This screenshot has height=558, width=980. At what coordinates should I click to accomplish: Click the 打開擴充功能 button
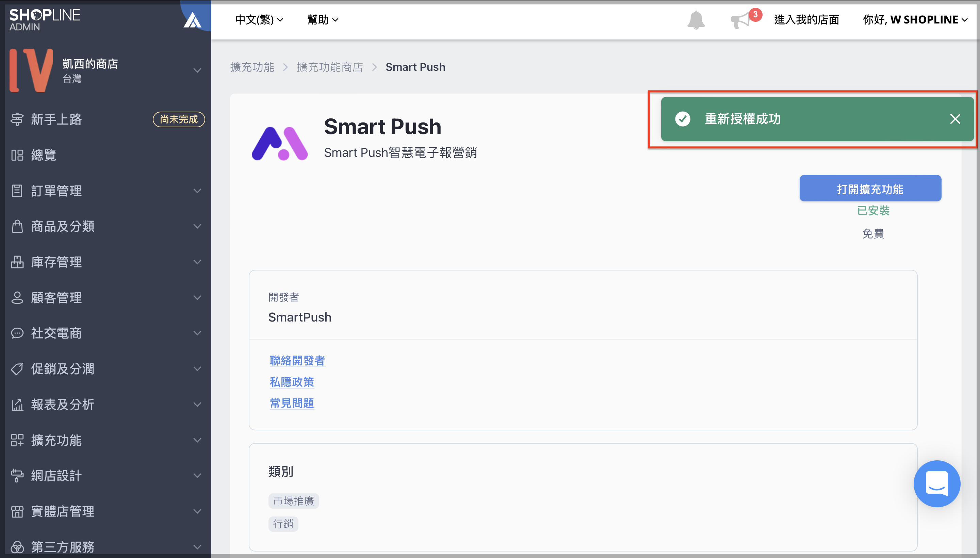870,188
